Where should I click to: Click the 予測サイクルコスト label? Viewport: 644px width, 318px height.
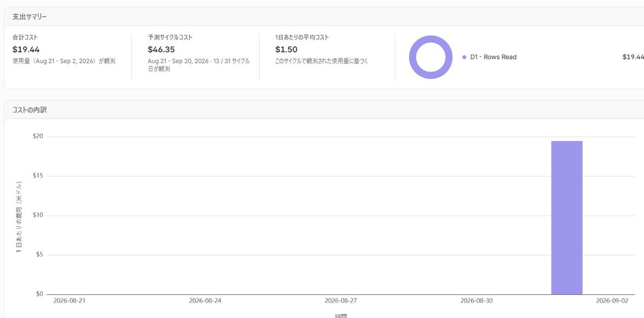pos(170,38)
